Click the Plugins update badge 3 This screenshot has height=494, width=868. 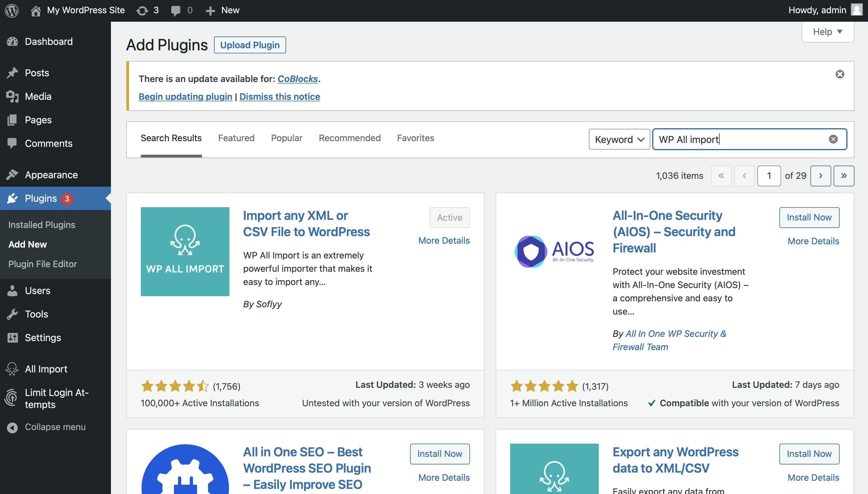[x=67, y=199]
